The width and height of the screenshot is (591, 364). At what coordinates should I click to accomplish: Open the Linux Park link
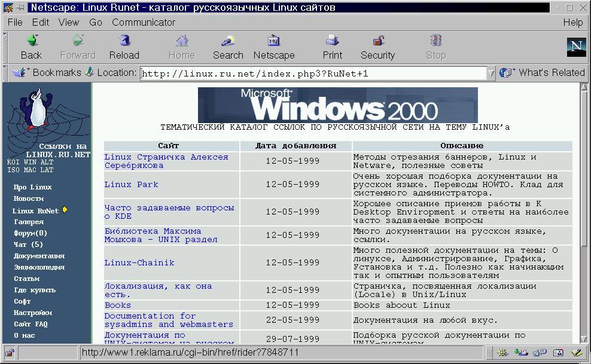pos(131,185)
